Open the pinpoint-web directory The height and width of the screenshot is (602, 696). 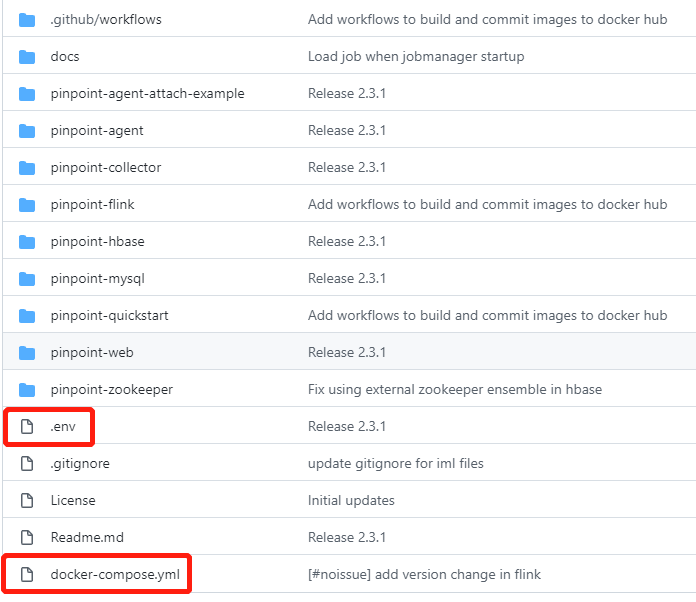91,353
